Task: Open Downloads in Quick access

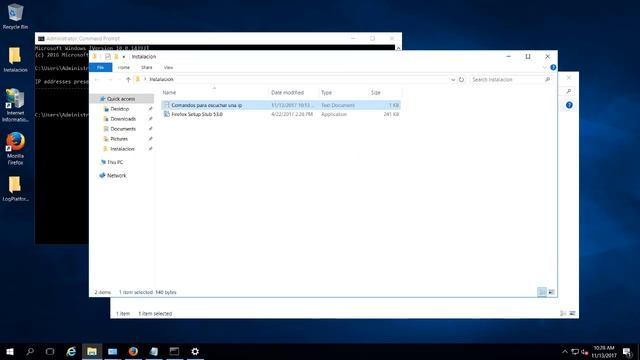Action: (x=123, y=119)
